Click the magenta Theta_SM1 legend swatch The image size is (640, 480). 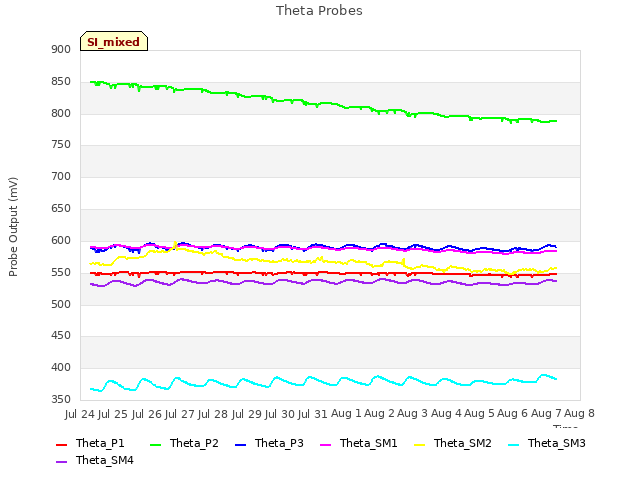(325, 444)
